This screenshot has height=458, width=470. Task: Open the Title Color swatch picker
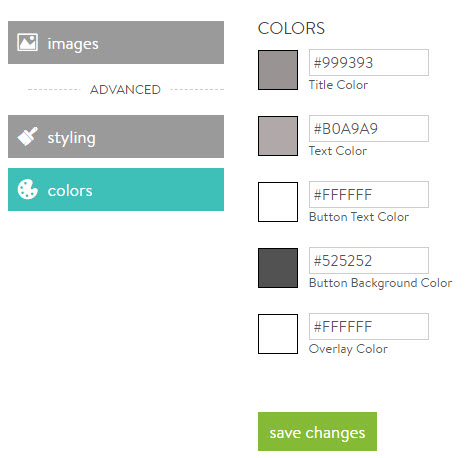click(x=278, y=70)
